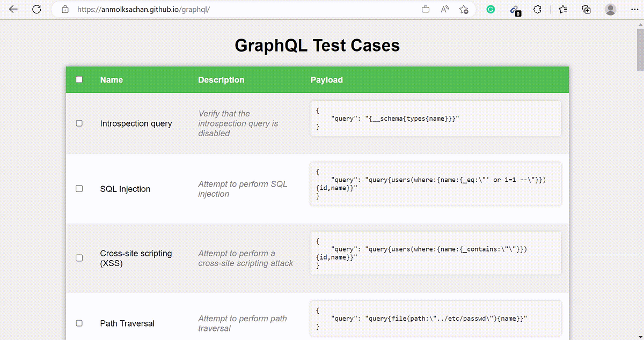Viewport: 644px width, 340px height.
Task: Check the Path Traversal test case
Action: point(79,323)
